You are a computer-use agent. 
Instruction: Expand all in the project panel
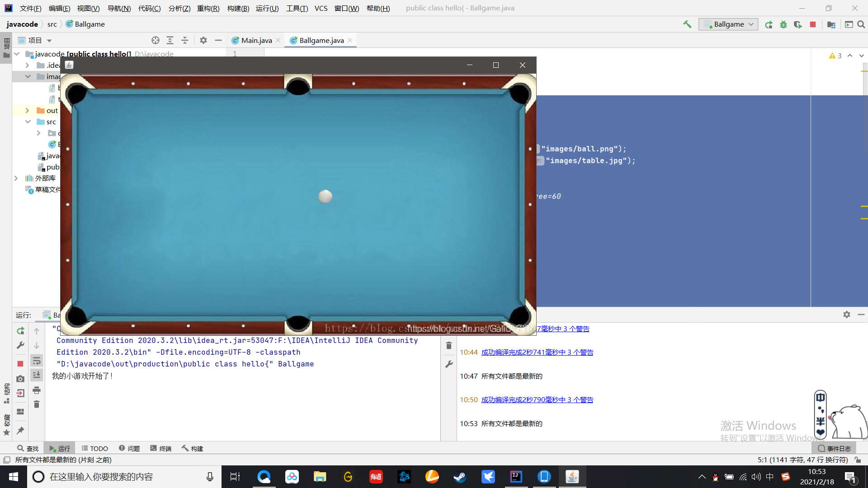[170, 40]
